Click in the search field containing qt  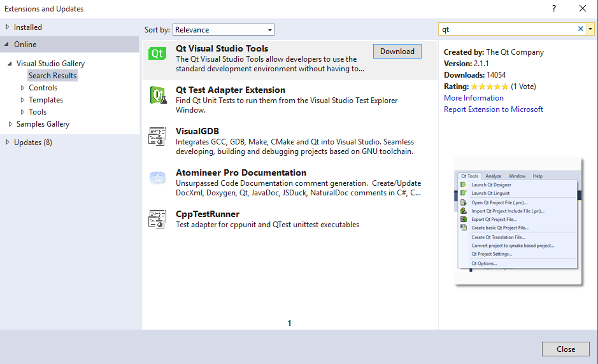coord(507,29)
